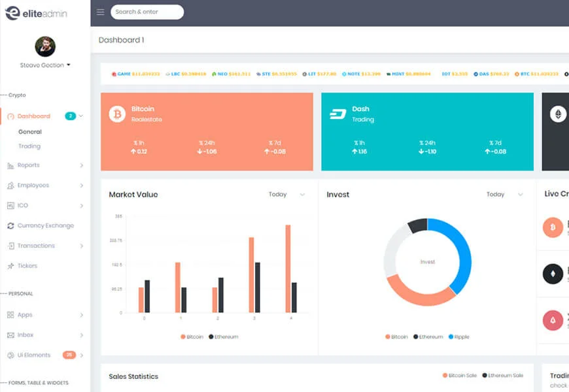Open the Reports sidebar icon

tap(10, 166)
